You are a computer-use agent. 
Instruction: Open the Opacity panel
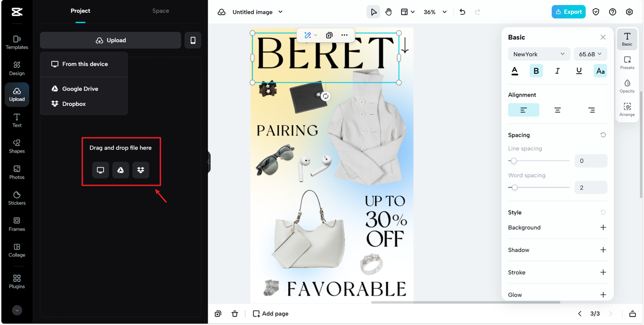(627, 86)
